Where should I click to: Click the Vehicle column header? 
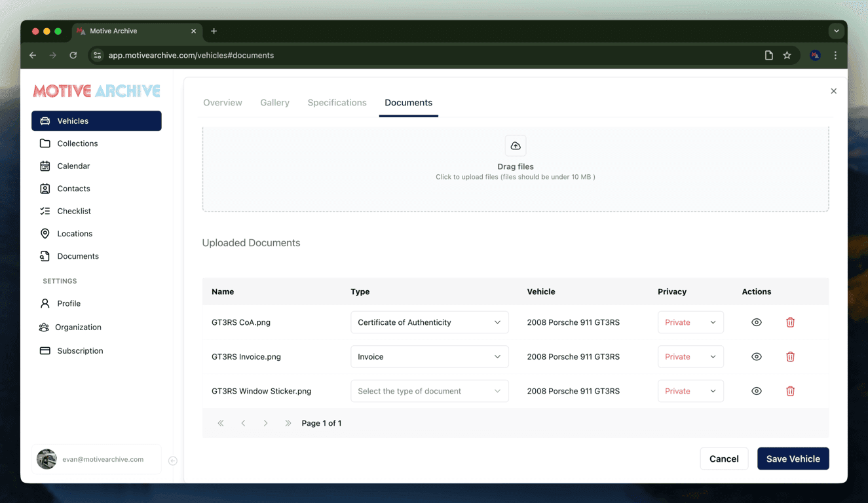(541, 291)
